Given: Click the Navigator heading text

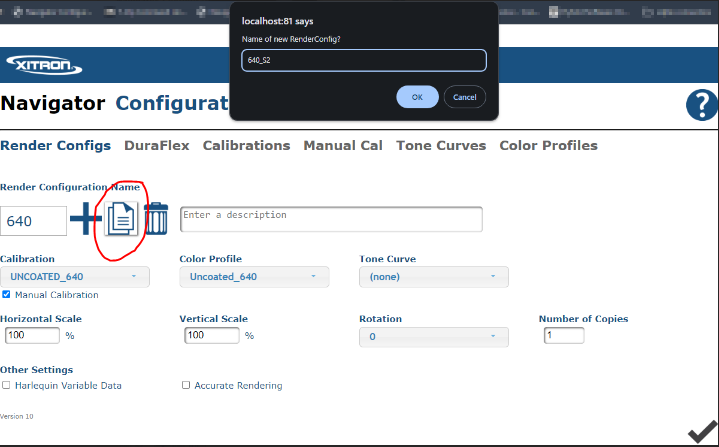Looking at the screenshot, I should click(x=53, y=103).
